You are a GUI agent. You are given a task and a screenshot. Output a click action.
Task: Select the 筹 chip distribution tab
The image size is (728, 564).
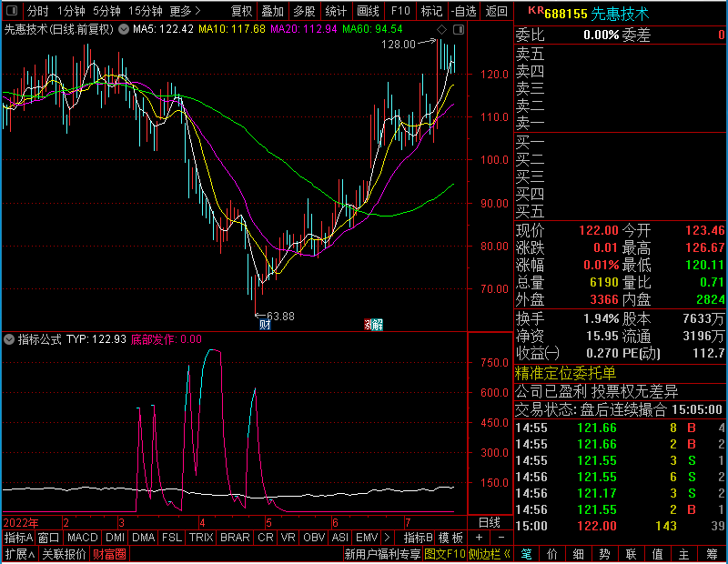pos(712,554)
